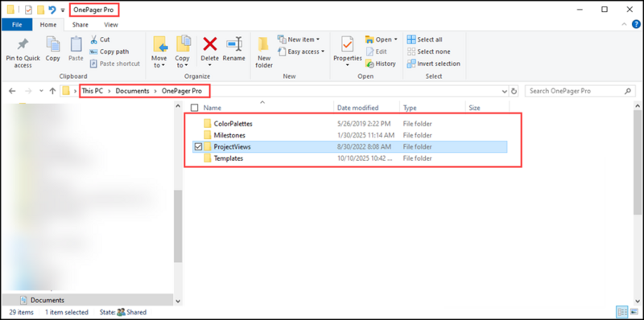Go forward with the right arrow
This screenshot has height=320, width=644.
[28, 91]
